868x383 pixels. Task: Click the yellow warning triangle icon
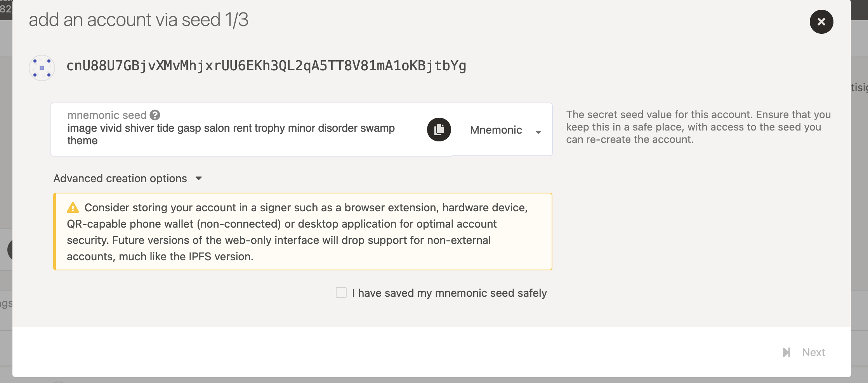pos(73,207)
